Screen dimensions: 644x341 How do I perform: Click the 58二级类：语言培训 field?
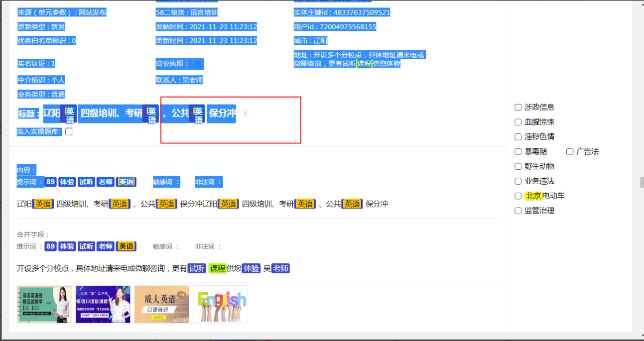click(x=187, y=12)
